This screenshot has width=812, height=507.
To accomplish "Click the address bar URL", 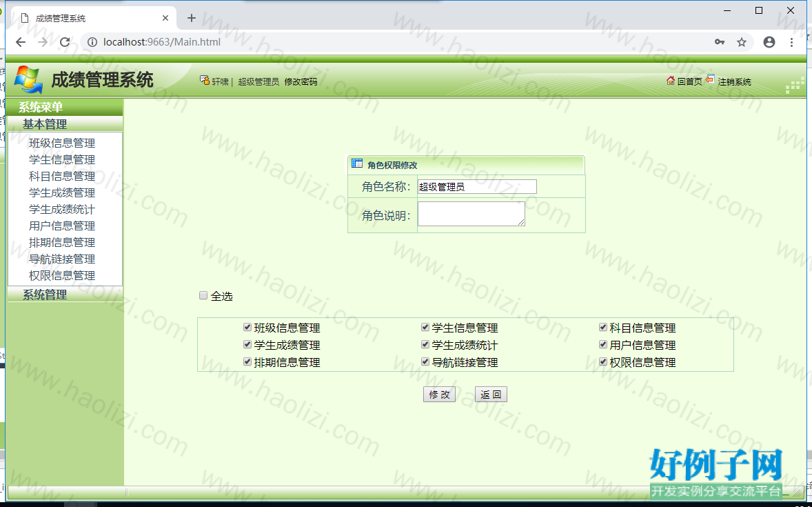I will 161,42.
